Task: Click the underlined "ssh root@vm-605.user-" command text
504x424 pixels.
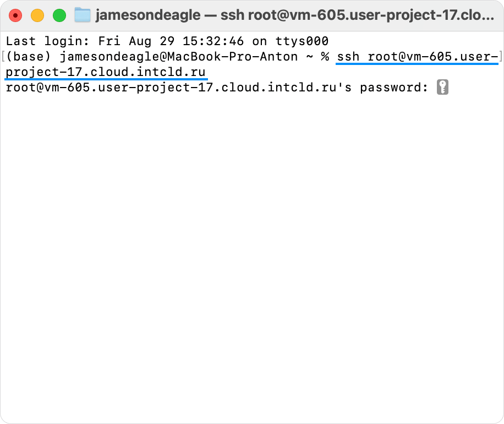Action: [x=418, y=56]
